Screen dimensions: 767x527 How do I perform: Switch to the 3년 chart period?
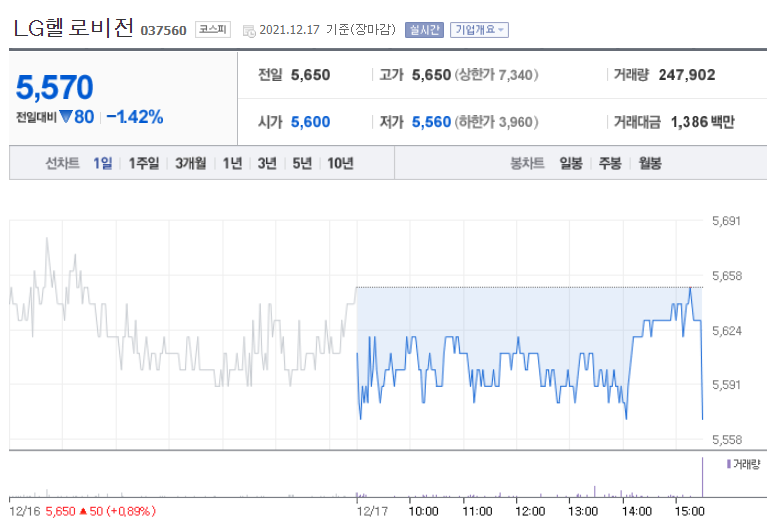point(267,163)
